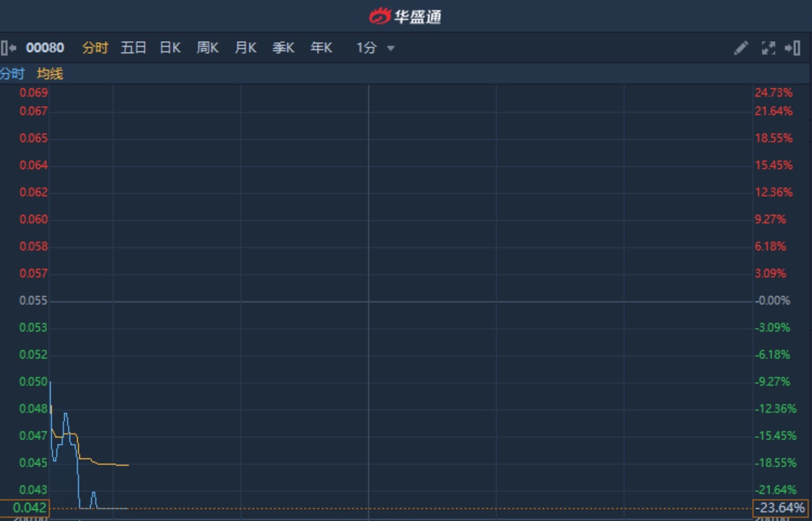This screenshot has width=812, height=521.
Task: Click the collapse-right panel icon
Action: 793,48
